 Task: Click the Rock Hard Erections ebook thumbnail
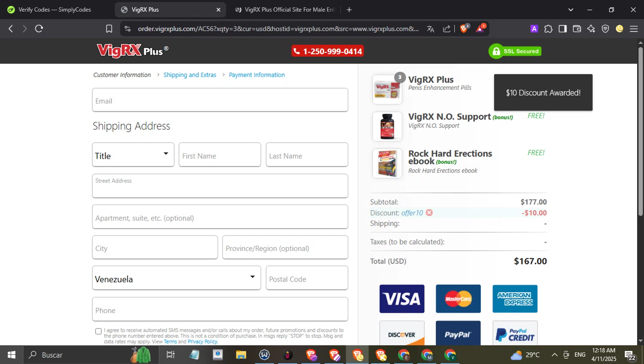pyautogui.click(x=387, y=163)
